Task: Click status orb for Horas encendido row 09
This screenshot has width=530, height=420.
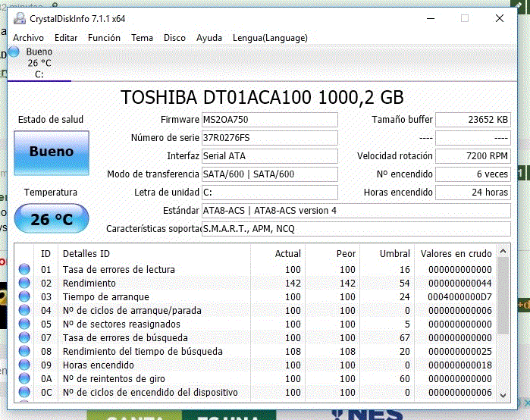Action: click(24, 365)
